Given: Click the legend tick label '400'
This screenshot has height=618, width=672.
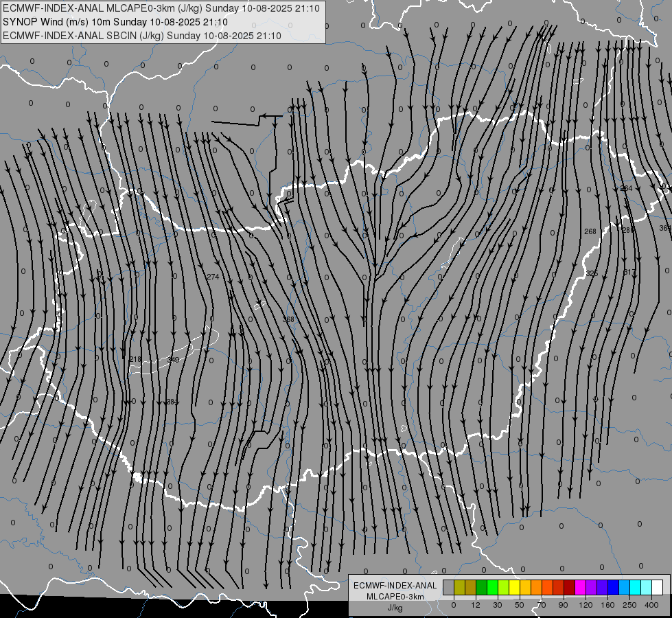Looking at the screenshot, I should (x=651, y=605).
